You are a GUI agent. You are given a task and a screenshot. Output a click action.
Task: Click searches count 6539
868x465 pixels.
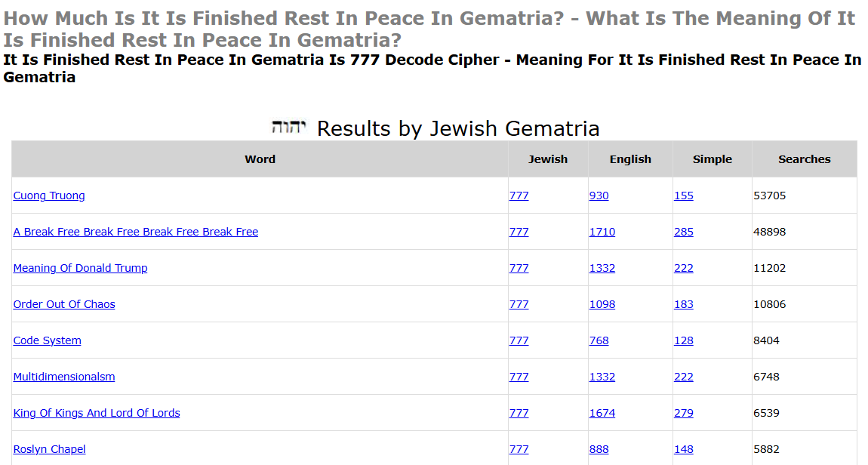[x=766, y=413]
